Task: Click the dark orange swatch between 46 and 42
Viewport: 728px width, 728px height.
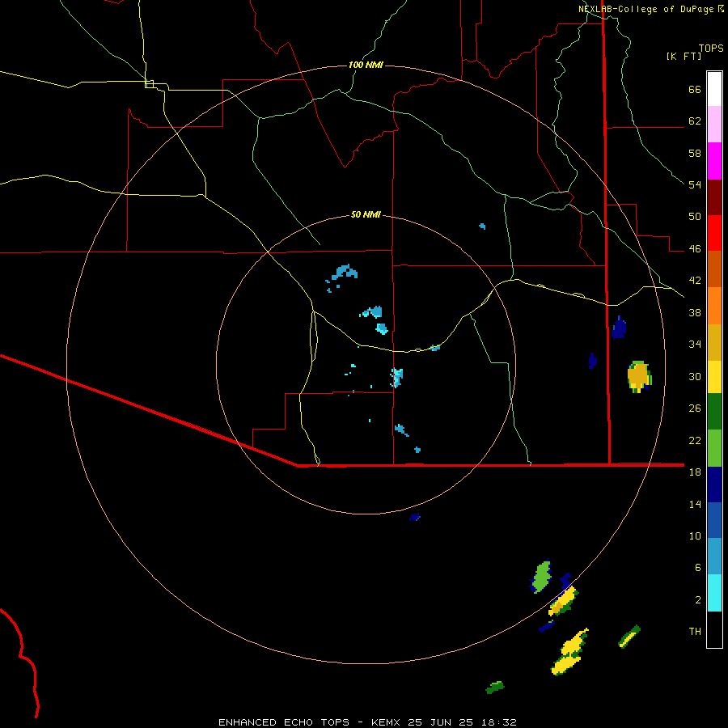Action: pos(714,269)
